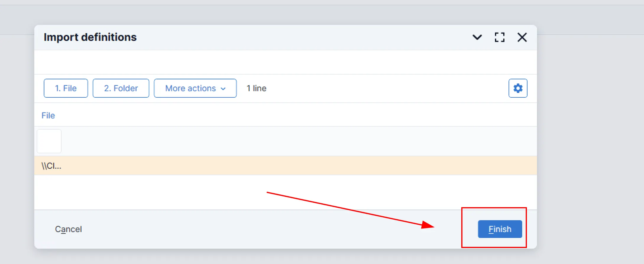This screenshot has height=264, width=644.
Task: Click the empty area below the file row
Action: coord(177,192)
